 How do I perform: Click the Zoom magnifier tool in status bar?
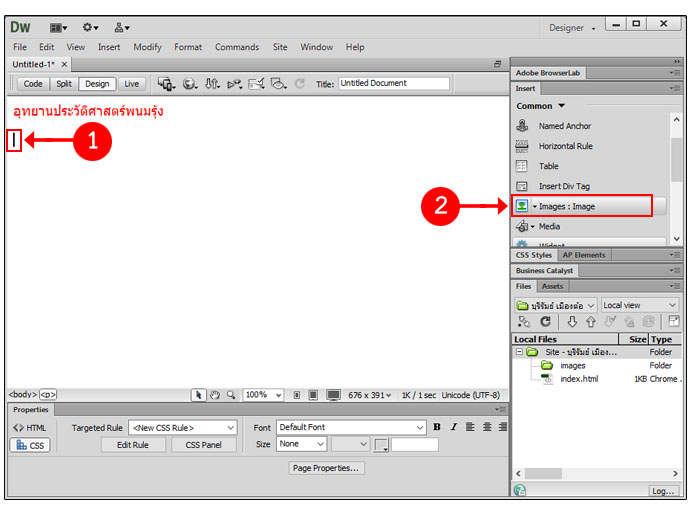[x=231, y=395]
